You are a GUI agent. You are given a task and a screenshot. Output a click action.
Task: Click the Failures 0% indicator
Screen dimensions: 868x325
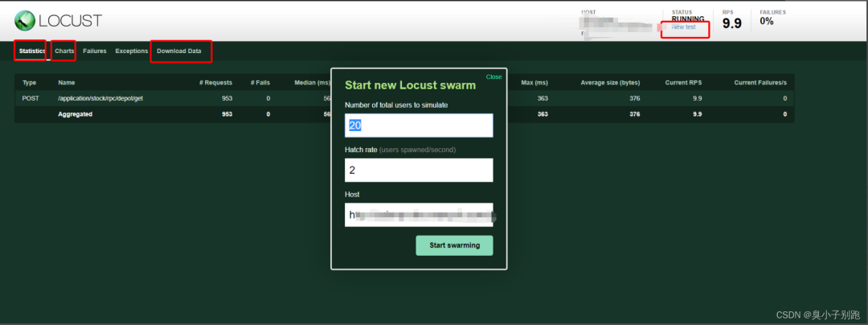[767, 21]
